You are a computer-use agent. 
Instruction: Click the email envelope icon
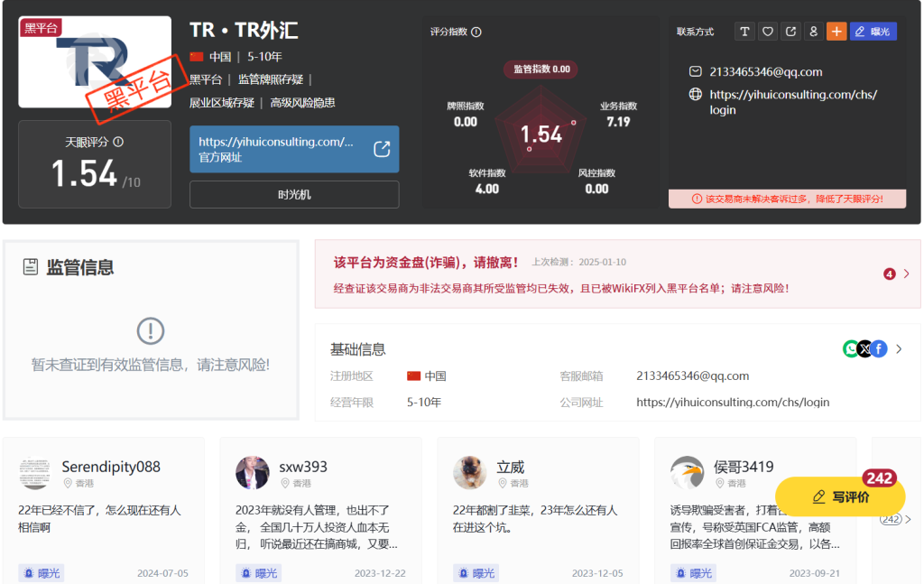(696, 71)
